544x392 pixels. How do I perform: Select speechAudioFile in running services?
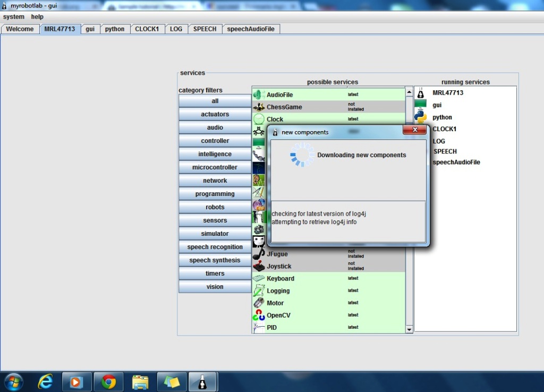click(x=456, y=162)
